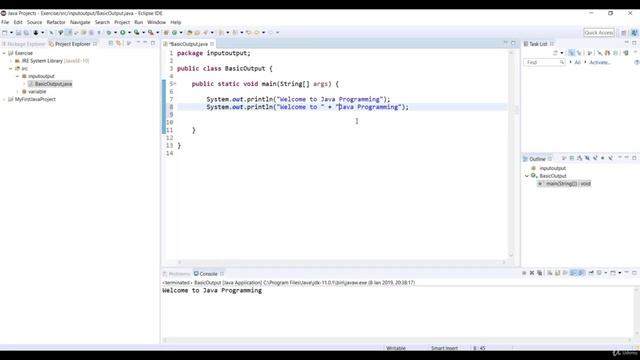Image resolution: width=640 pixels, height=360 pixels.
Task: Open the Refactor menu
Action: 56,22
